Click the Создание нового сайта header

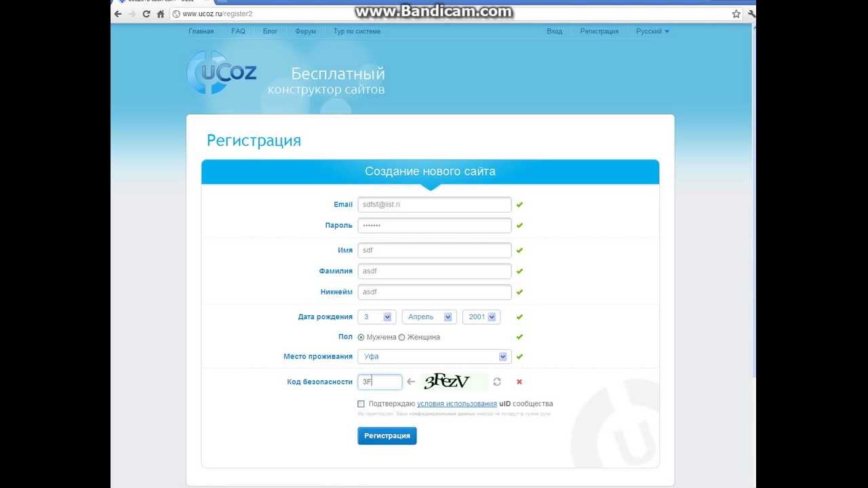coord(430,171)
